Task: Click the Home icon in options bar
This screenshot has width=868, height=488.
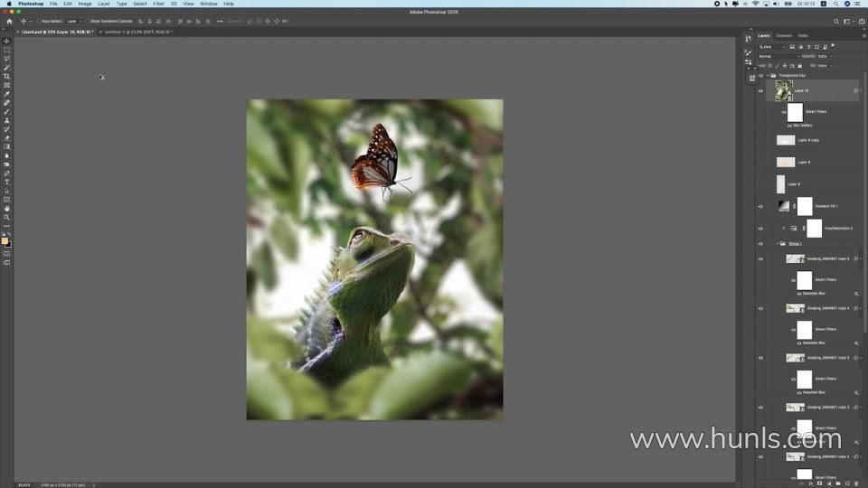Action: [9, 21]
